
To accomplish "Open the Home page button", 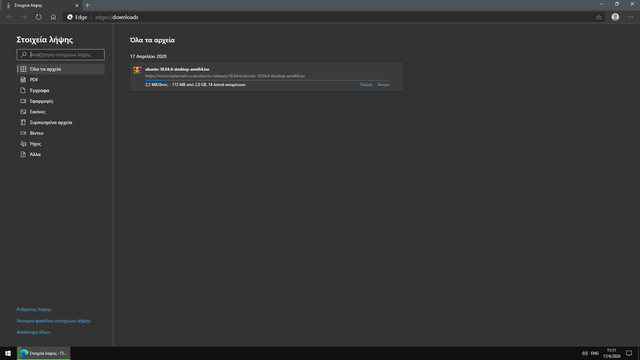I will click(53, 17).
